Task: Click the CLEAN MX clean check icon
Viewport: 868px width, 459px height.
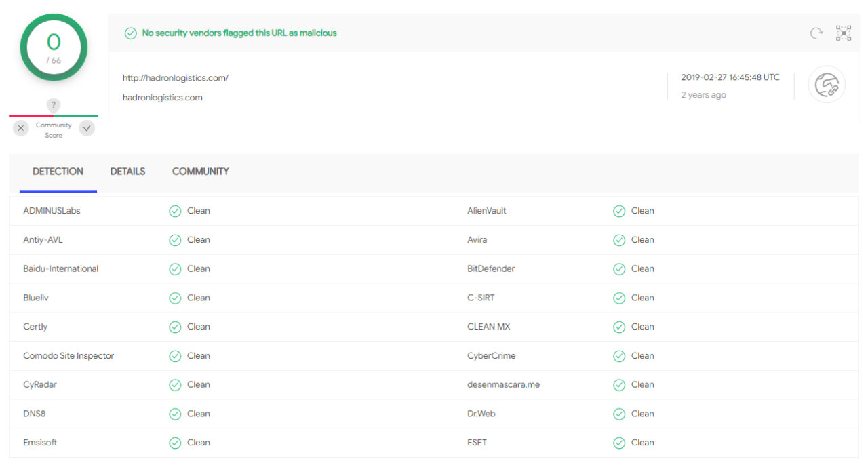Action: tap(619, 327)
